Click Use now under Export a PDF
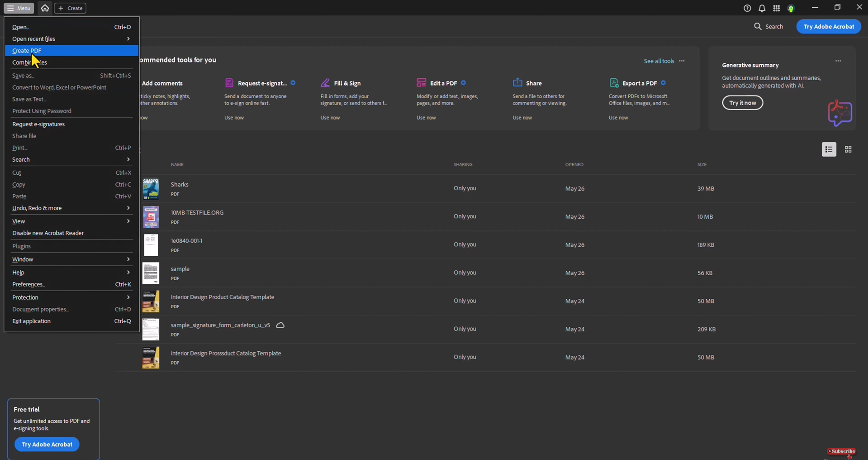 [x=618, y=118]
